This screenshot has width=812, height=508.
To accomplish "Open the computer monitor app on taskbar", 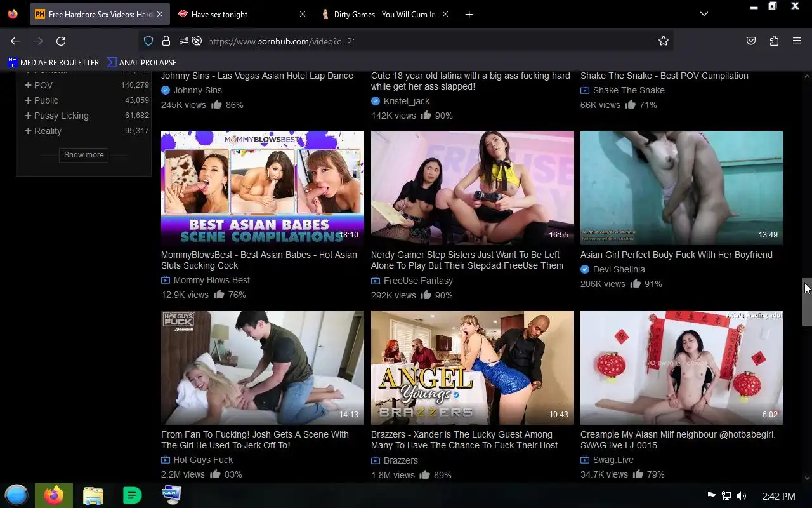I will point(171,495).
